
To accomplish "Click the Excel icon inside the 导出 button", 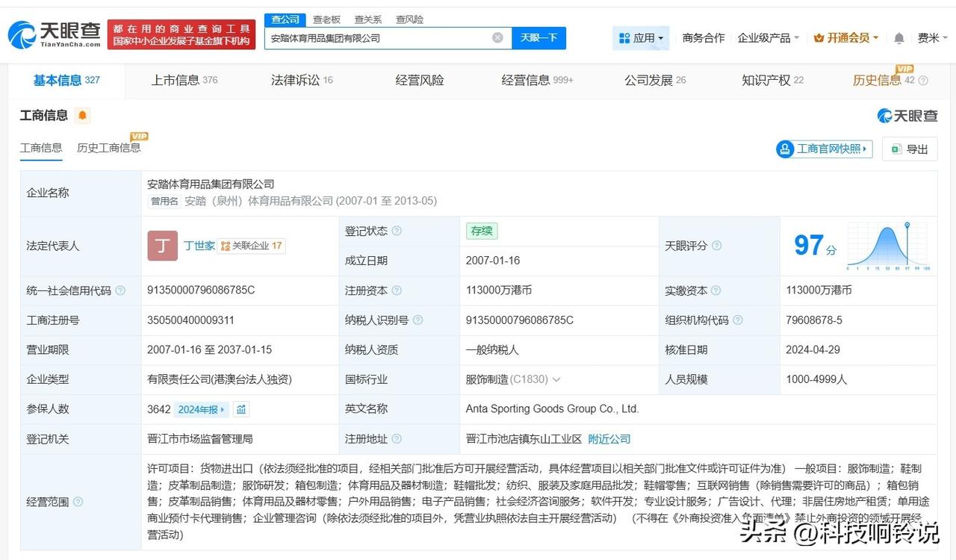I will pos(895,149).
